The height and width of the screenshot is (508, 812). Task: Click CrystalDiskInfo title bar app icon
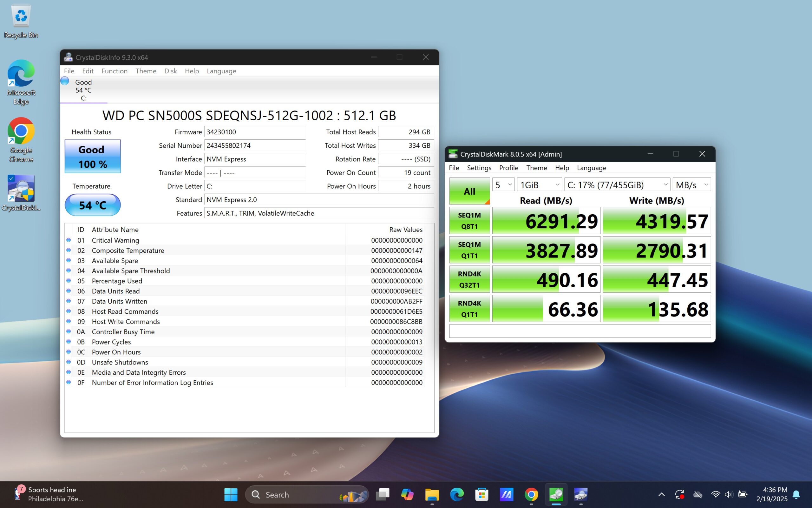[68, 57]
